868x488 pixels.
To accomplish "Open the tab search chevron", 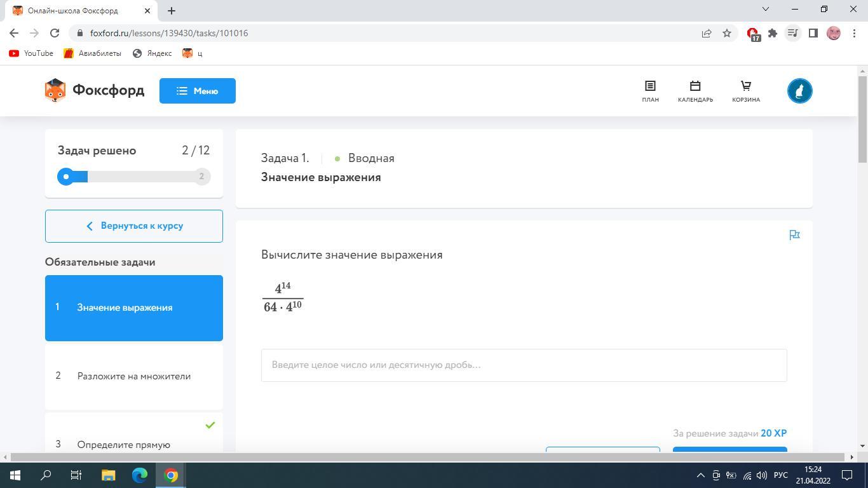I will tap(766, 9).
